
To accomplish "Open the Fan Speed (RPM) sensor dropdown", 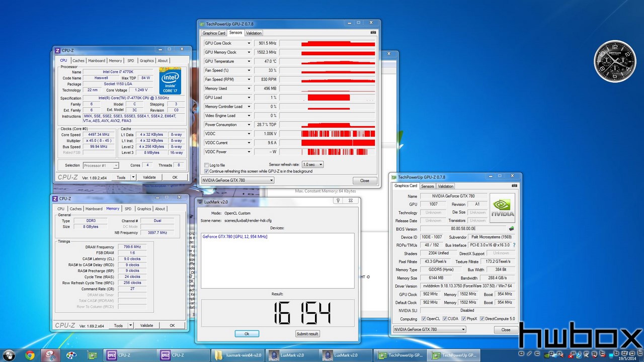I will [249, 79].
